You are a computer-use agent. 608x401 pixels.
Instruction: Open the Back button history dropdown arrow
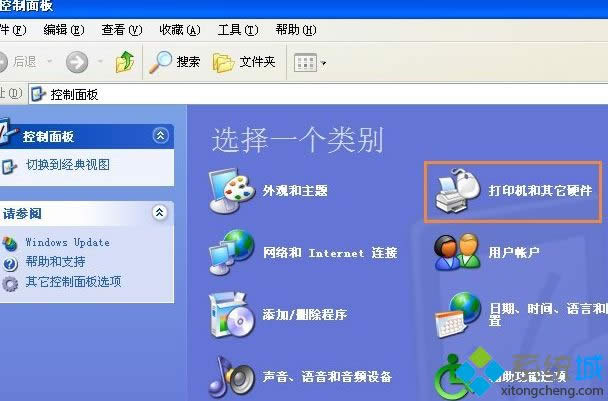click(50, 61)
